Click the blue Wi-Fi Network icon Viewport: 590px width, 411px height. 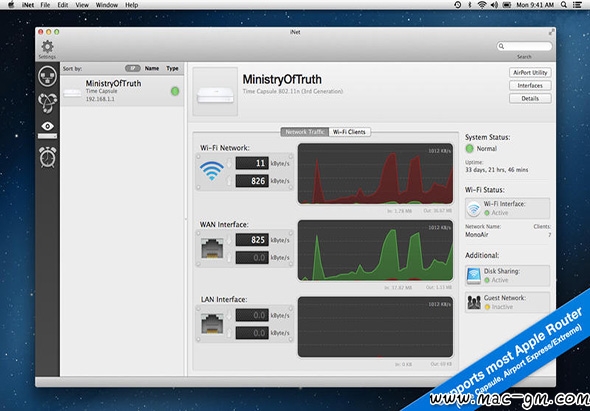(x=211, y=171)
